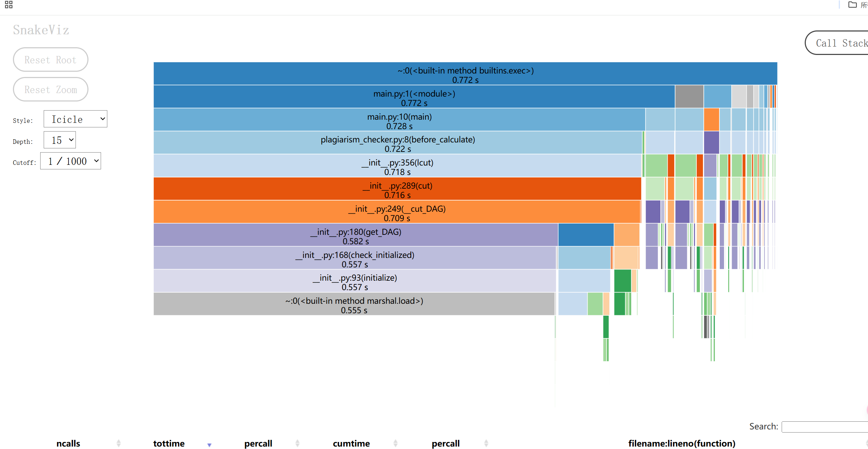Sort table by ncalls column arrows
Image resolution: width=868 pixels, height=449 pixels.
pyautogui.click(x=119, y=443)
